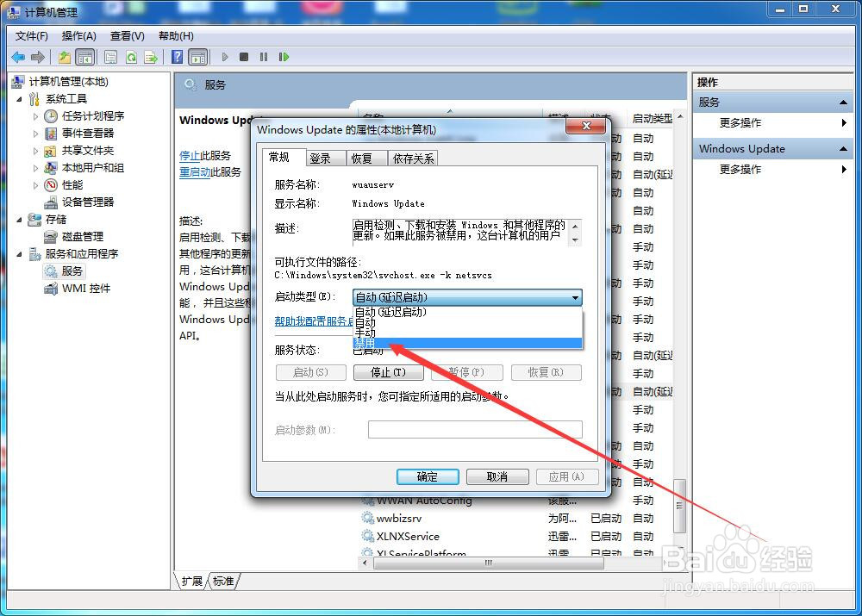Select 设备管理器 in the tree
Image resolution: width=862 pixels, height=616 pixels.
point(88,202)
